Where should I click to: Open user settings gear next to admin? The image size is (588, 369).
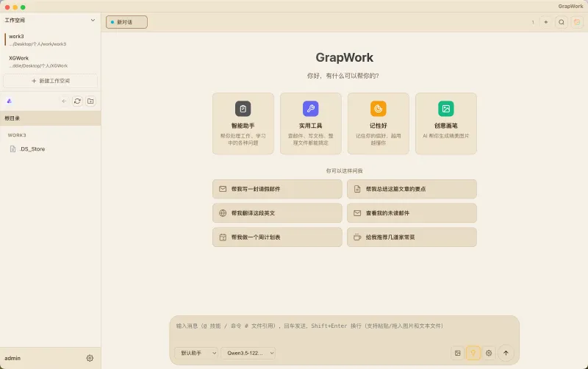pos(90,358)
